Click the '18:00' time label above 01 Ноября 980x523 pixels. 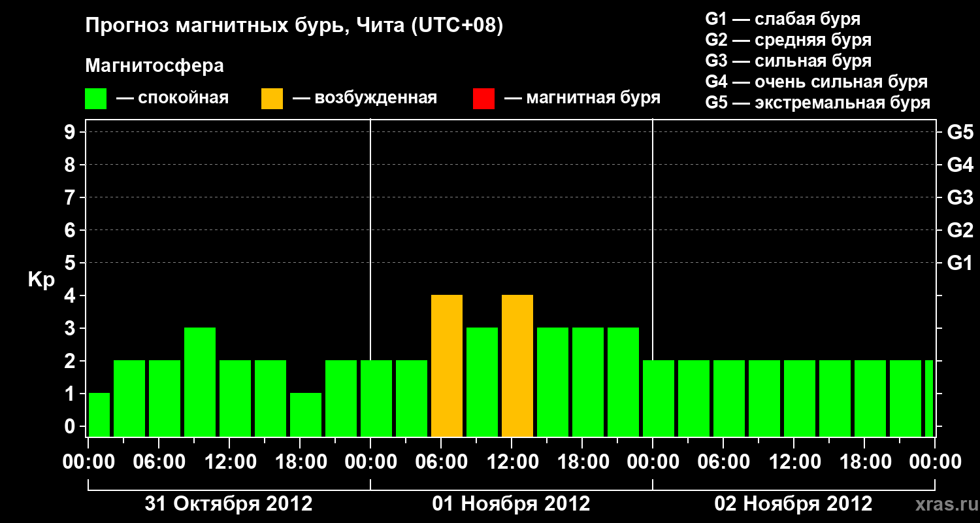[582, 462]
